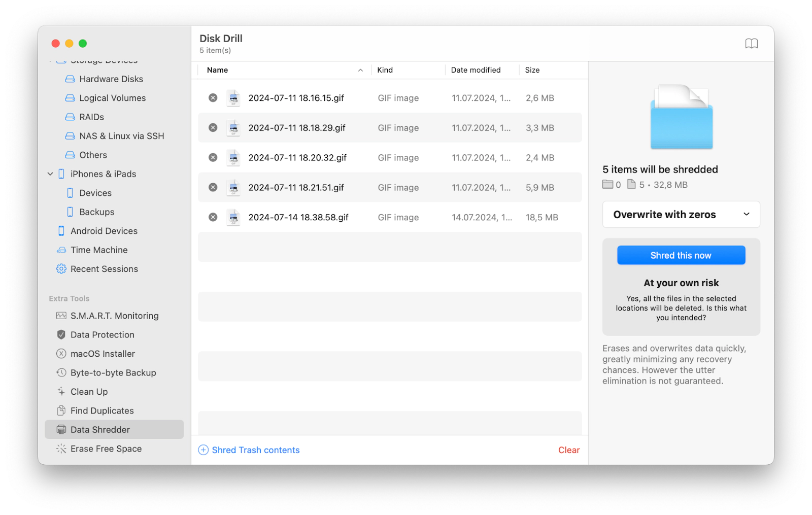Remove 2024-07-11 18.21.51.gif from shred list
812x515 pixels.
(x=213, y=187)
